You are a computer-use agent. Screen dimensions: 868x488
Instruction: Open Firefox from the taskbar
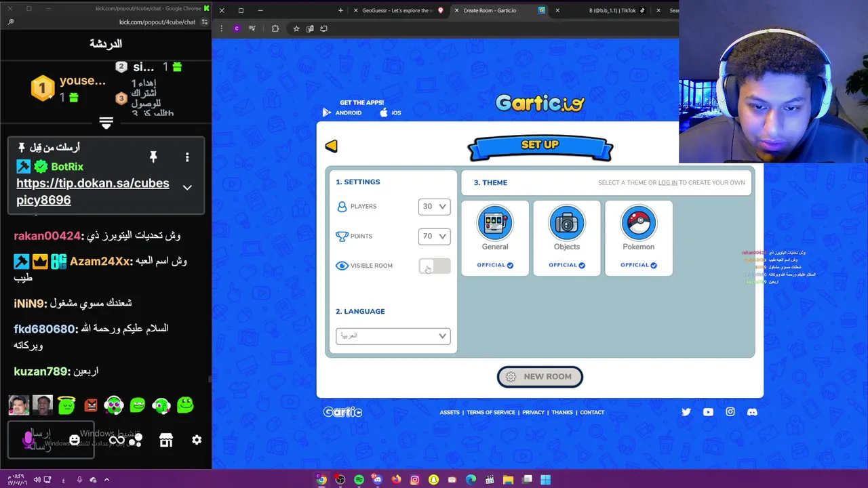click(396, 480)
